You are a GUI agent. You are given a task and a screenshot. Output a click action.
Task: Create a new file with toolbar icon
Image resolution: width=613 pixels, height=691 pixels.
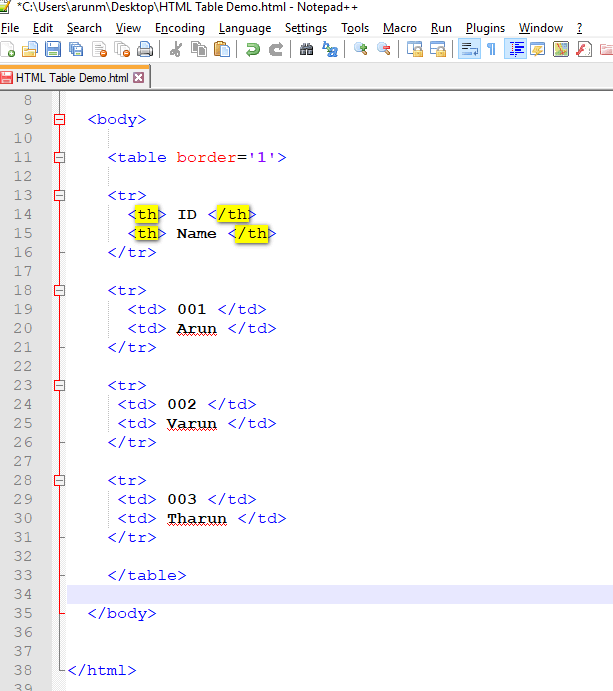click(x=8, y=49)
